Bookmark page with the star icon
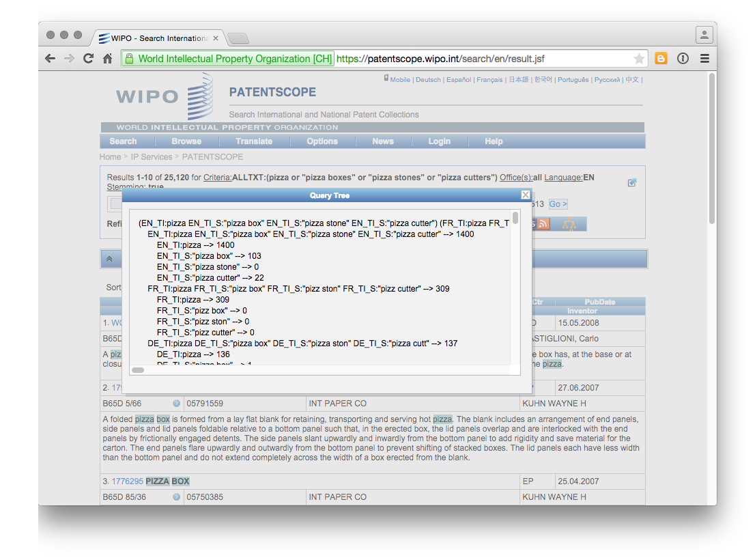 (639, 59)
